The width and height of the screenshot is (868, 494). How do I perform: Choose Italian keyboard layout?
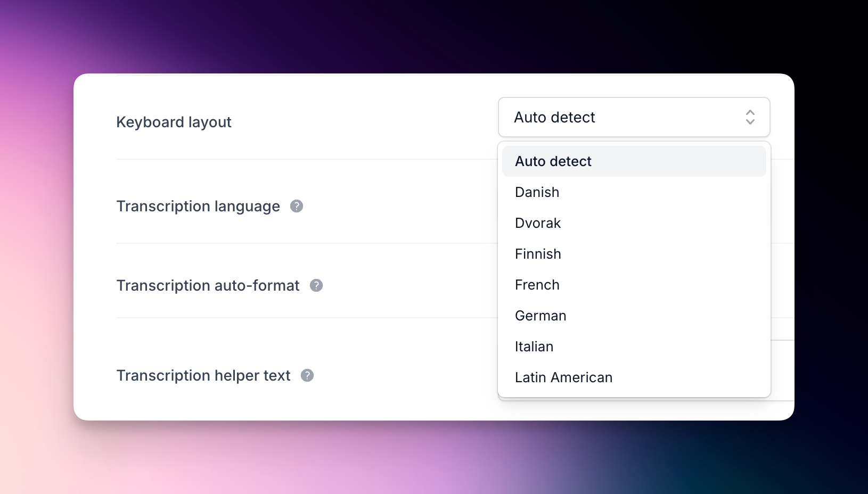[x=634, y=347]
